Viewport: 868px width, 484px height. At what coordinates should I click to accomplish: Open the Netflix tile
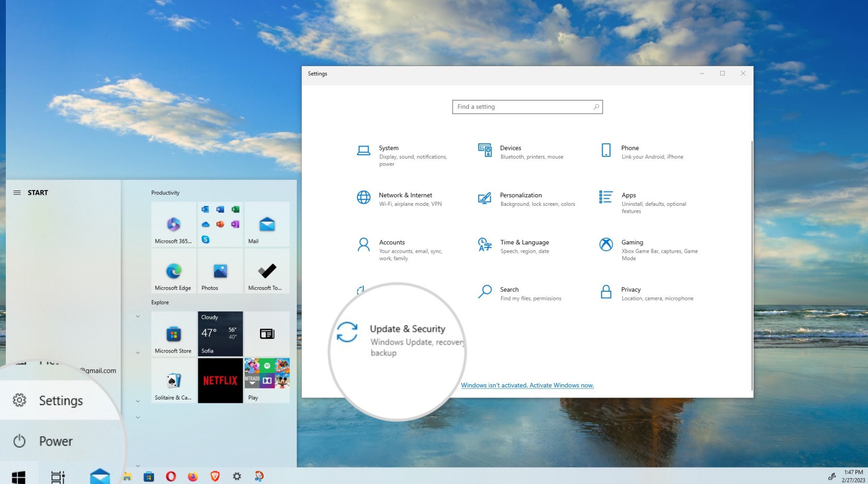click(220, 381)
